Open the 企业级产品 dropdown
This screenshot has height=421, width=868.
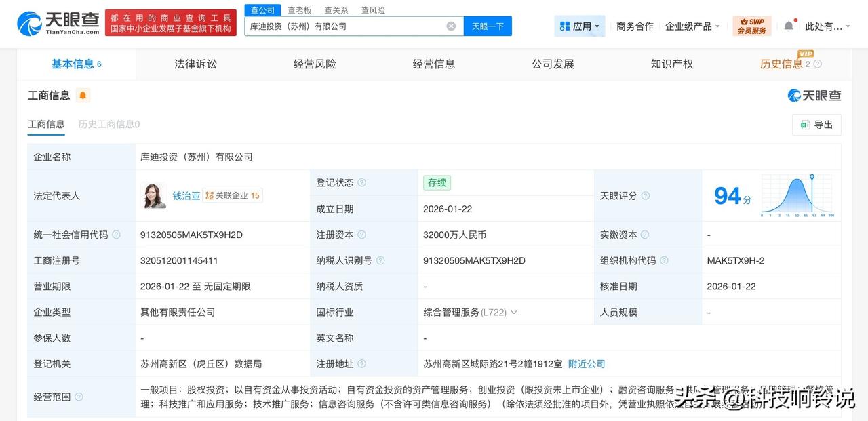click(692, 25)
